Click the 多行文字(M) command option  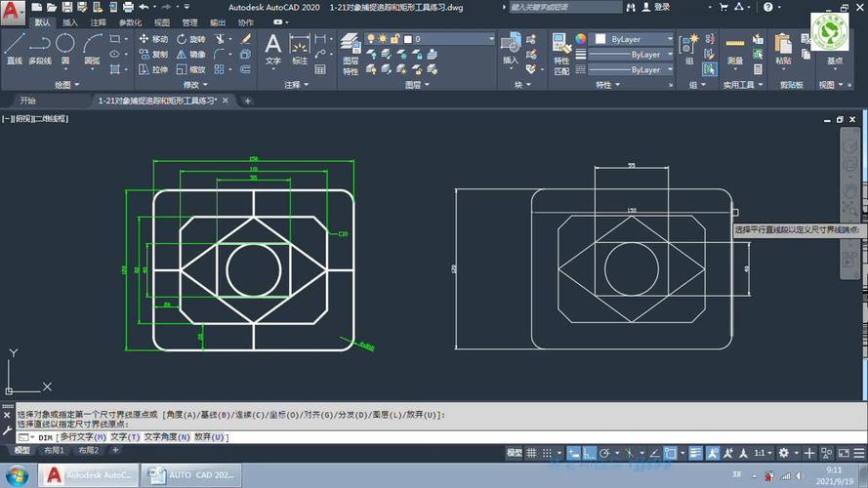coord(82,437)
